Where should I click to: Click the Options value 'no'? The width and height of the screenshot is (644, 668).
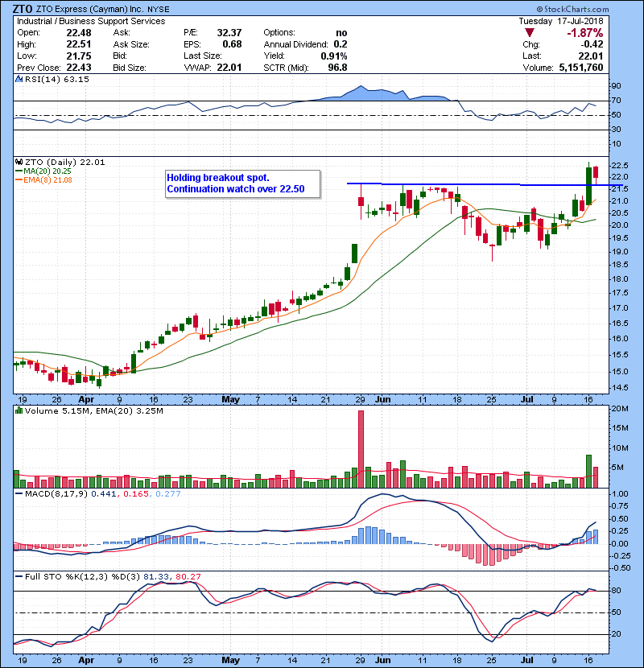pyautogui.click(x=341, y=33)
